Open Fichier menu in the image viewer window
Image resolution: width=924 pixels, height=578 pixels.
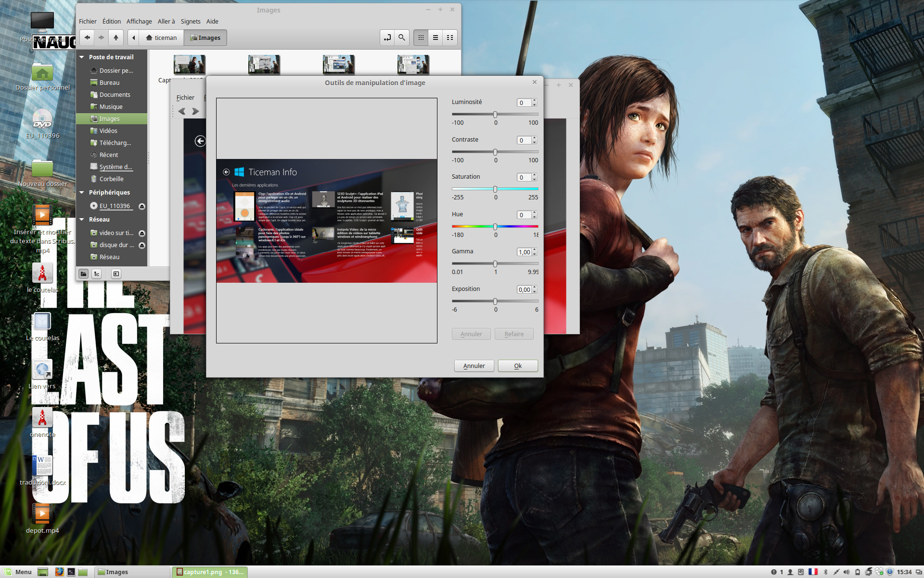tap(185, 97)
